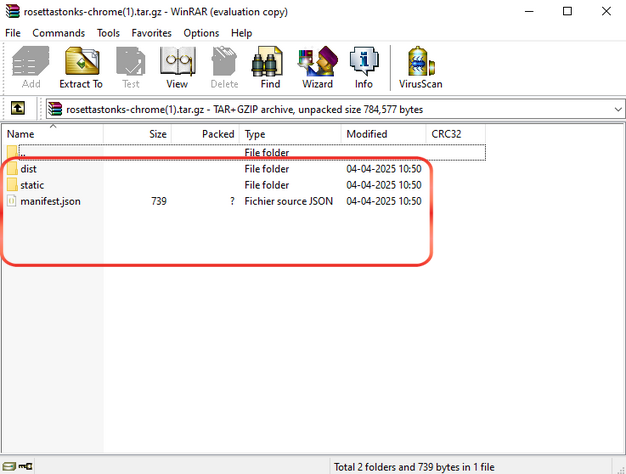
Task: Click the '?' packed value for manifest.json
Action: click(232, 201)
